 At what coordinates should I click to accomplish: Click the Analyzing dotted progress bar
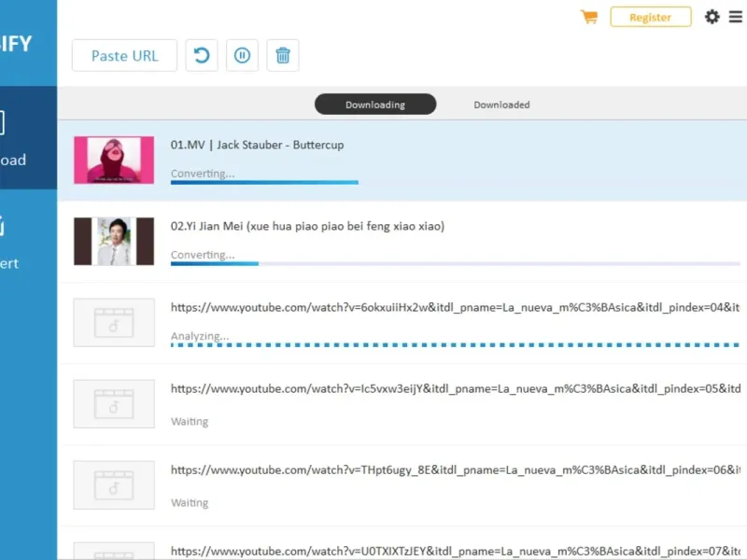456,344
